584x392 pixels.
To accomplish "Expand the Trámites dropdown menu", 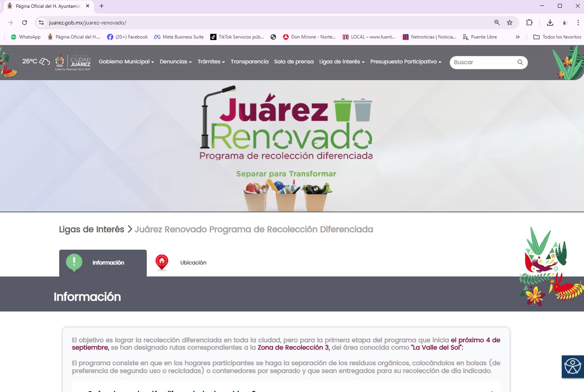I will pyautogui.click(x=211, y=62).
